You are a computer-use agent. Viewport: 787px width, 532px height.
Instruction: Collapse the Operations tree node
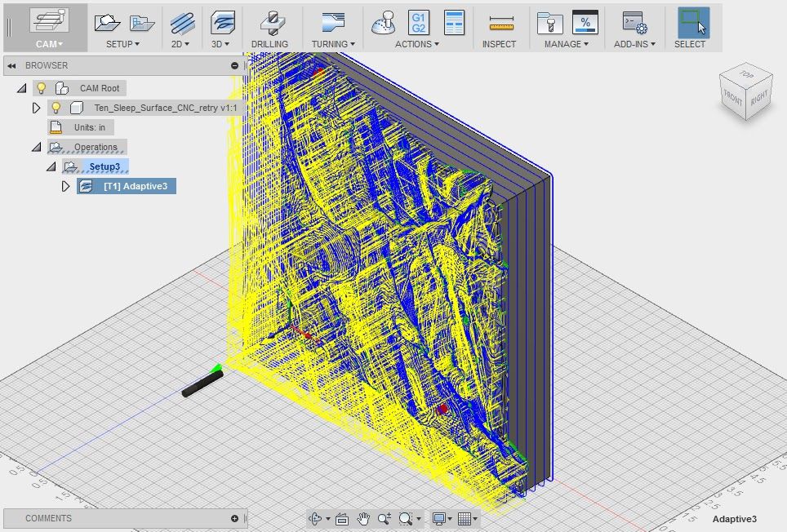[x=36, y=146]
